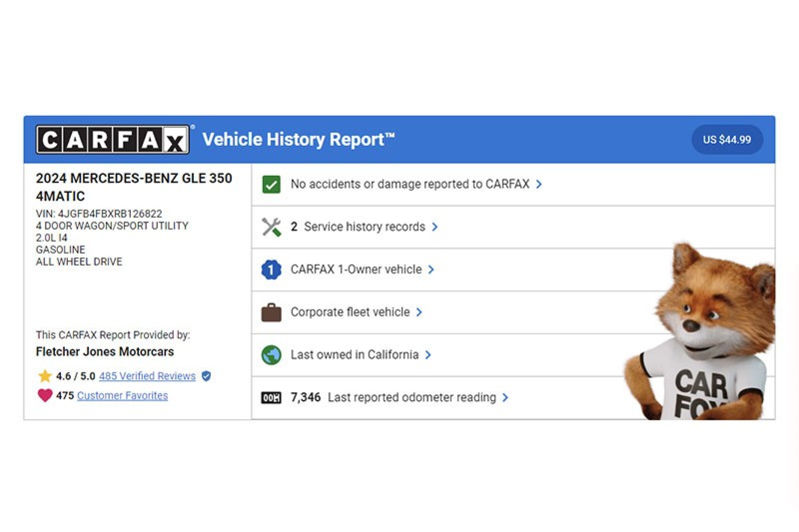Viewport: 799px width, 532px height.
Task: Click the 'GASOLINE' fuel type text
Action: click(60, 250)
